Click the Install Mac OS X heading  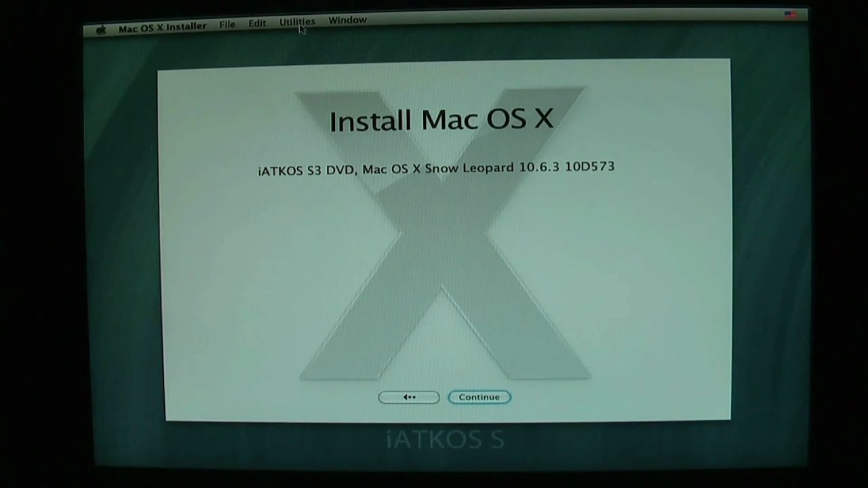[x=441, y=119]
